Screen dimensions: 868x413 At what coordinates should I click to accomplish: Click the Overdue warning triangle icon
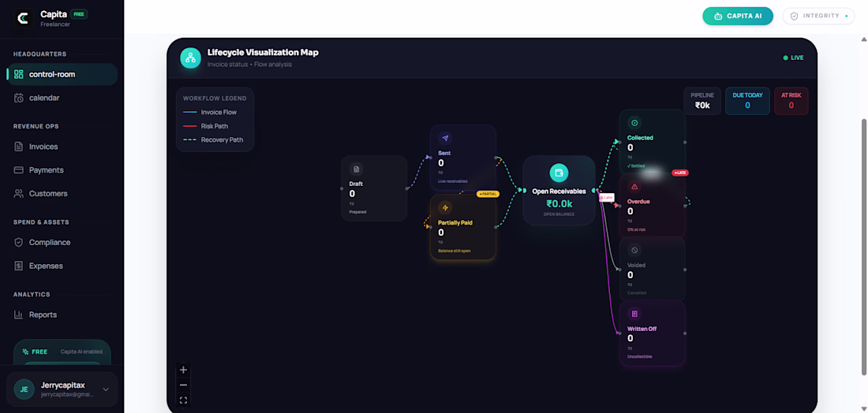click(x=634, y=187)
